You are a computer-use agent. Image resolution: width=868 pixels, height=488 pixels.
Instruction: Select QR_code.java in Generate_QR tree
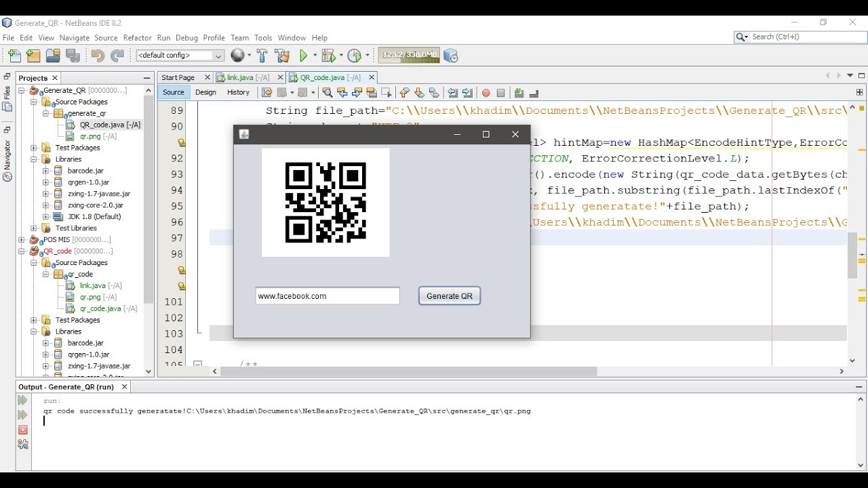coord(111,125)
